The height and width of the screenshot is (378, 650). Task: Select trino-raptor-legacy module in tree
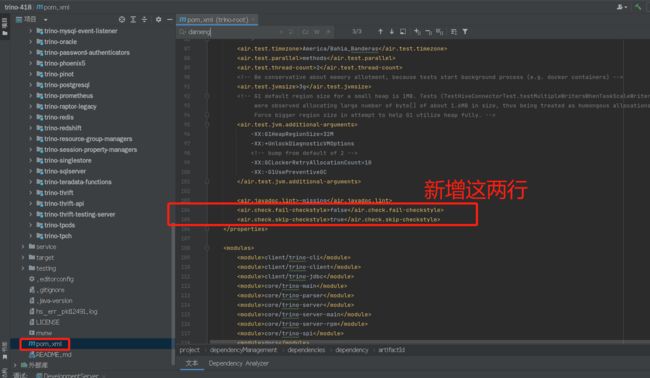point(70,106)
